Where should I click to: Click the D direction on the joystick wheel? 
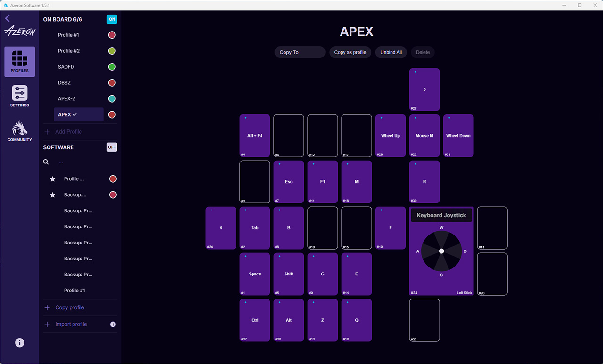point(465,251)
